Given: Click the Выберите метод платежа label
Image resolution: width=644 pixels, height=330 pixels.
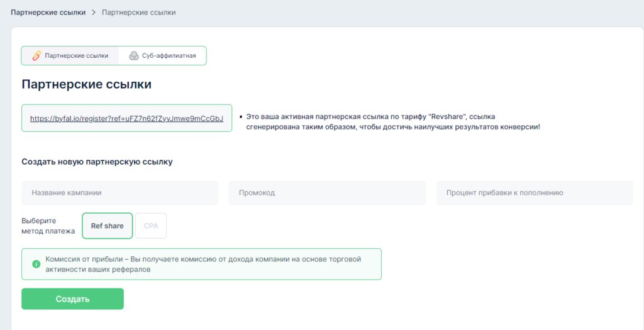Looking at the screenshot, I should pyautogui.click(x=48, y=226).
